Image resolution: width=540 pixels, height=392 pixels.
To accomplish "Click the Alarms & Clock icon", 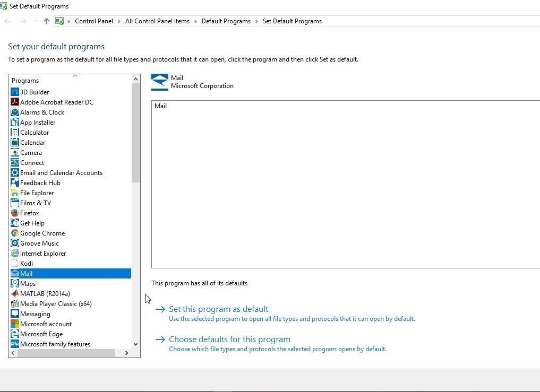I will 14,112.
